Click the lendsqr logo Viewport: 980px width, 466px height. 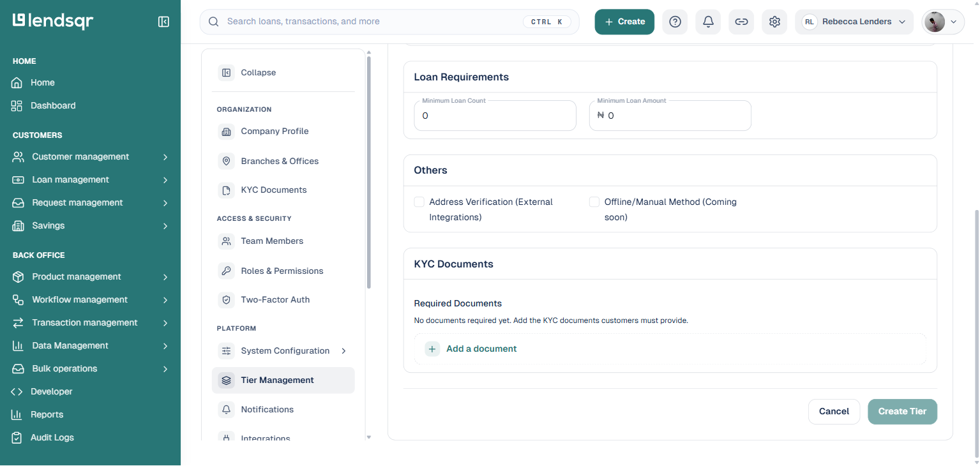53,21
